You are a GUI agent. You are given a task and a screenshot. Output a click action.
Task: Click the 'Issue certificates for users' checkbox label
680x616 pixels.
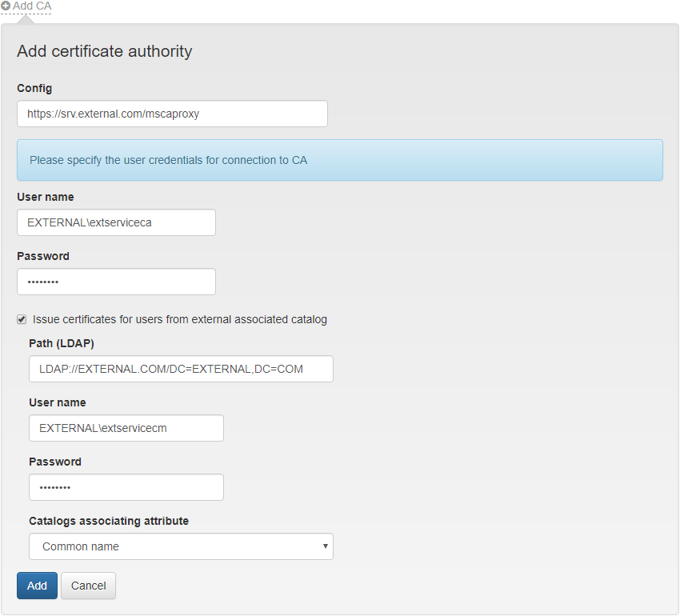(x=179, y=319)
